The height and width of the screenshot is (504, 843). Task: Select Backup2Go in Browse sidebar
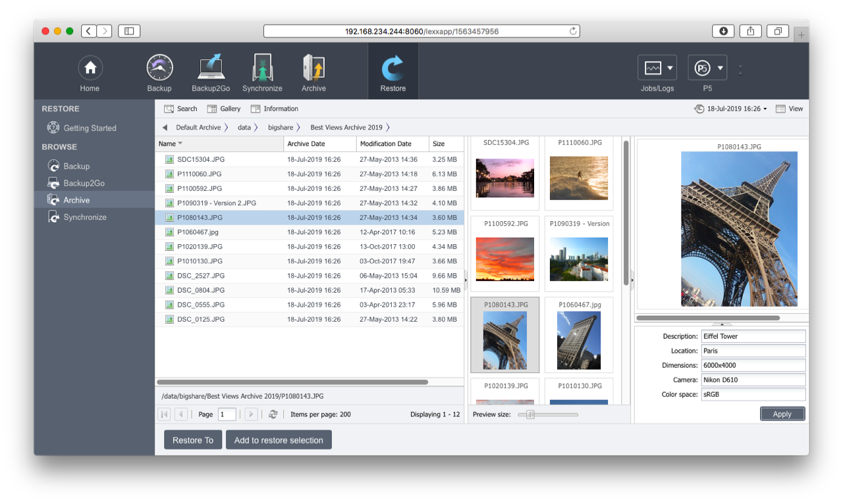[x=84, y=183]
